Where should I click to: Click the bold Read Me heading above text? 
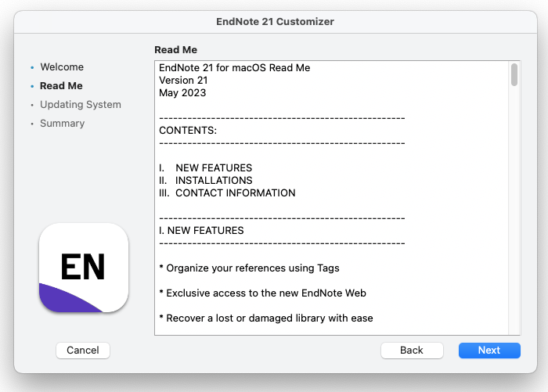pos(176,50)
